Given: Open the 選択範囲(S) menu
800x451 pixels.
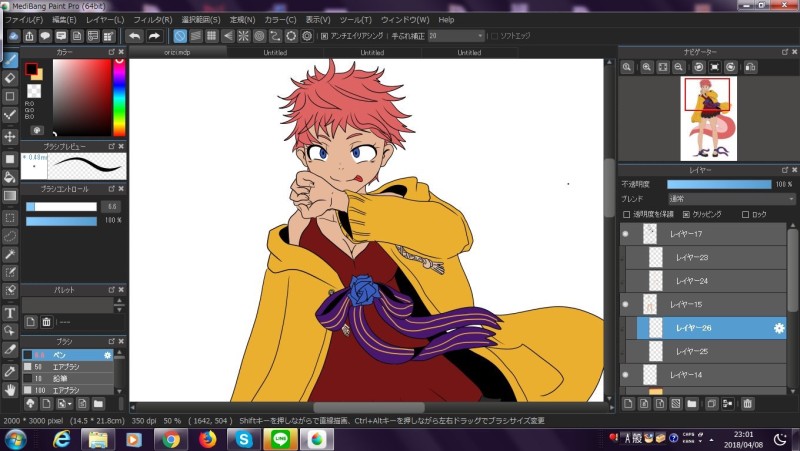Looking at the screenshot, I should click(x=201, y=19).
